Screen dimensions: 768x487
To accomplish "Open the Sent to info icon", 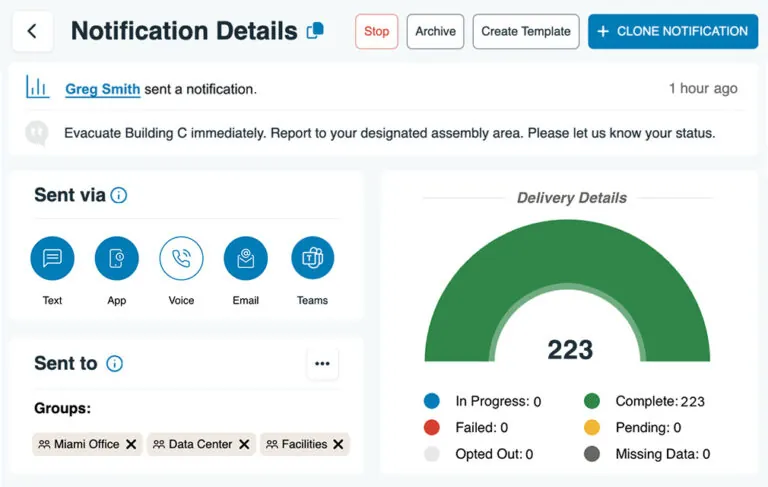I will click(115, 363).
